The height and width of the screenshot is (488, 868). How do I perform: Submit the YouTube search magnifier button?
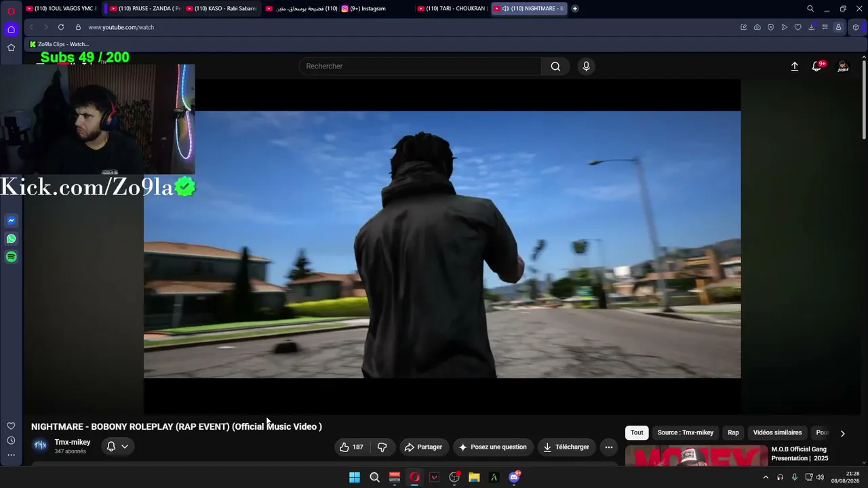click(x=555, y=66)
